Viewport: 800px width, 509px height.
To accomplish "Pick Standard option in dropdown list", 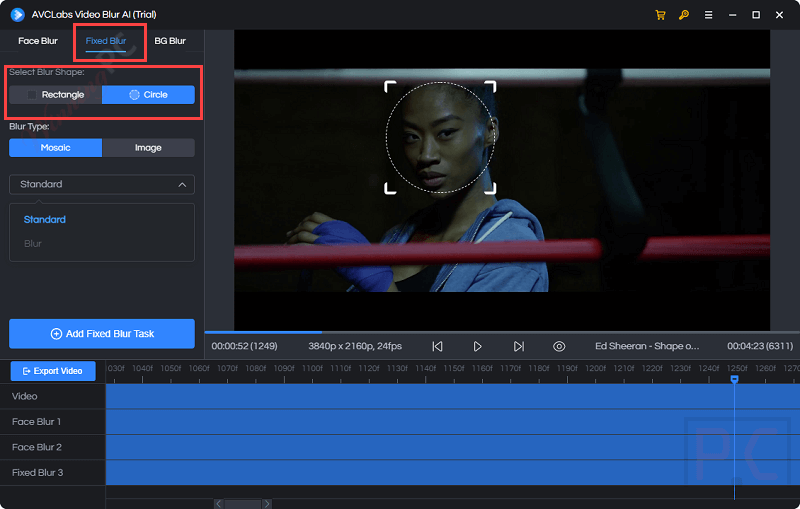I will pos(45,220).
